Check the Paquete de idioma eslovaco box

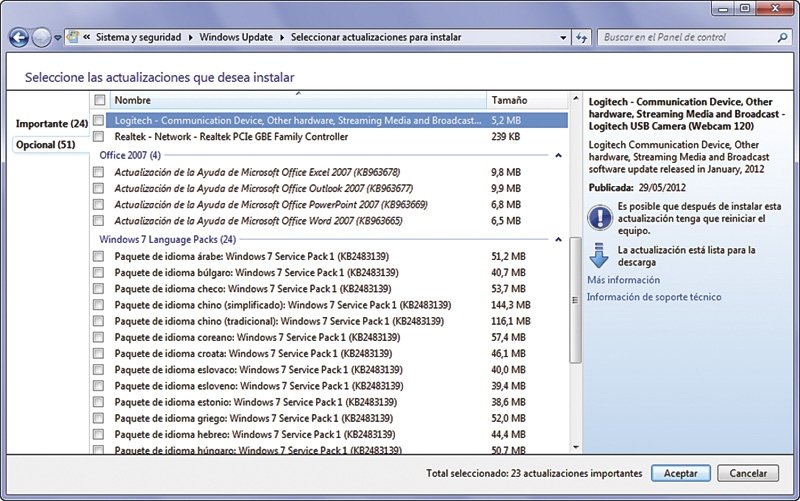coord(98,369)
